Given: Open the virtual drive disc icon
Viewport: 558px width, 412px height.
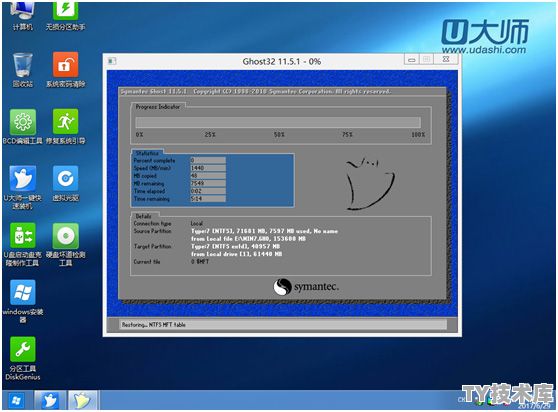Looking at the screenshot, I should point(65,183).
